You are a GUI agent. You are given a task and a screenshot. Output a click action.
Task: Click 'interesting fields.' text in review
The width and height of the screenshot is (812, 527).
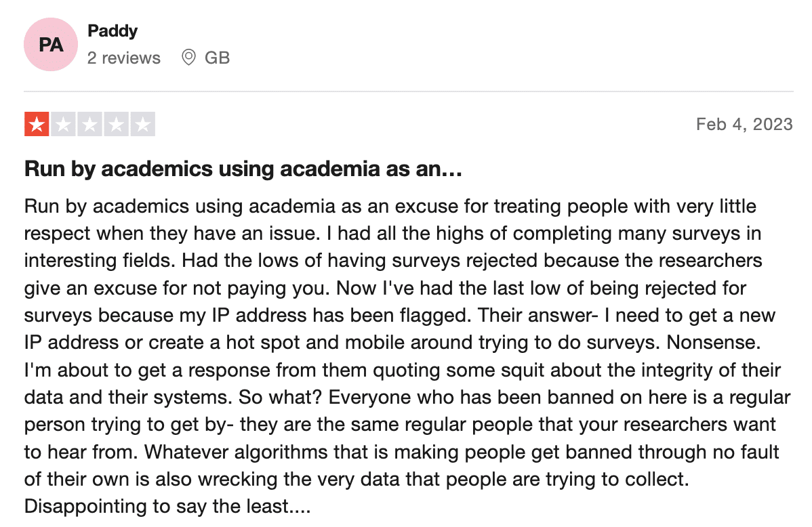pyautogui.click(x=97, y=261)
